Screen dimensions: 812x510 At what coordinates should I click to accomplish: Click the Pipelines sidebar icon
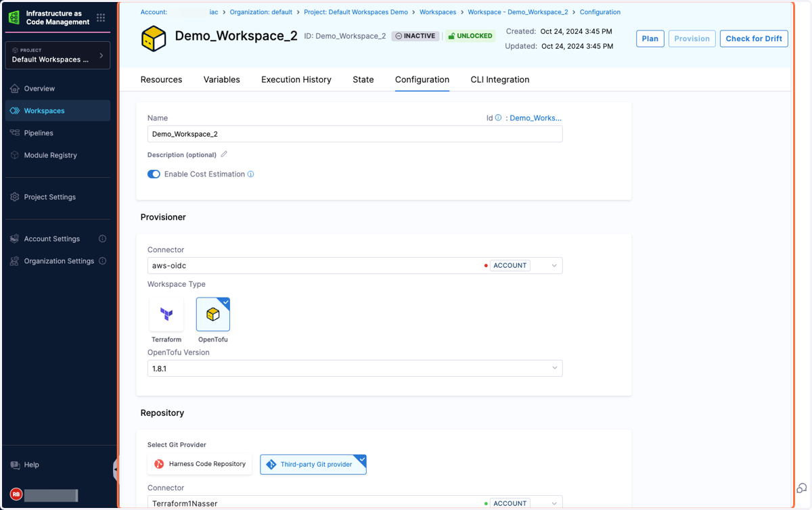(15, 133)
